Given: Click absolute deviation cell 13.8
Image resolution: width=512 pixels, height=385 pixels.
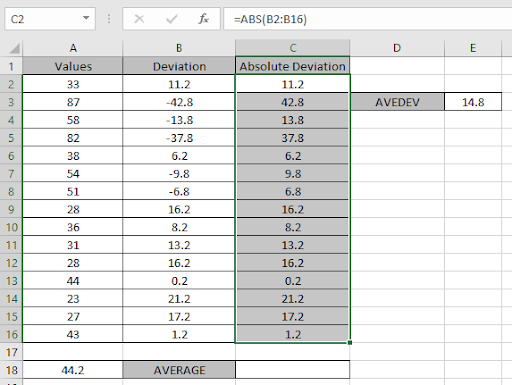Looking at the screenshot, I should point(293,120).
